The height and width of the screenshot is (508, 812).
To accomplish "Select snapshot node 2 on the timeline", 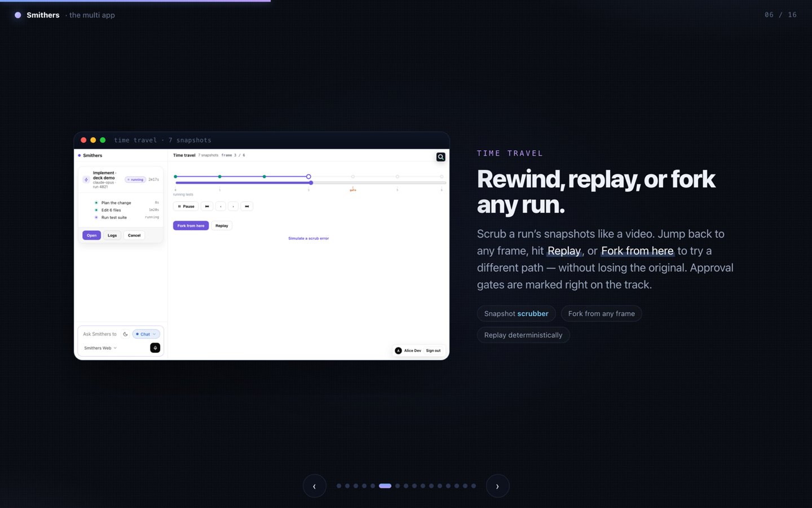I will point(264,177).
